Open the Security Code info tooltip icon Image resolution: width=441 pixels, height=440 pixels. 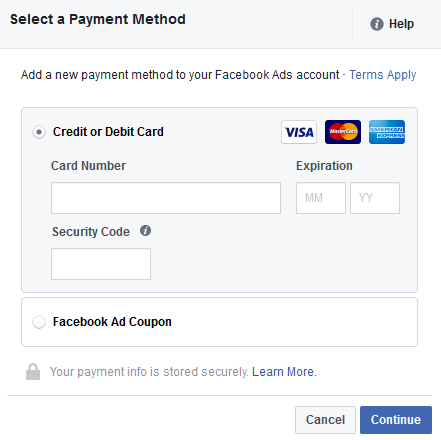[145, 230]
